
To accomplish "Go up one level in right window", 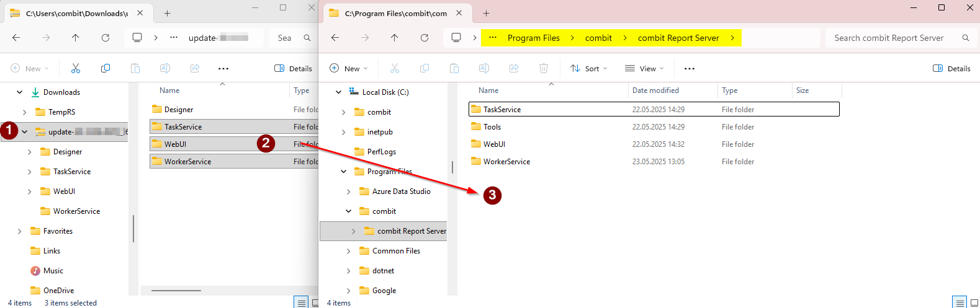I will 395,38.
